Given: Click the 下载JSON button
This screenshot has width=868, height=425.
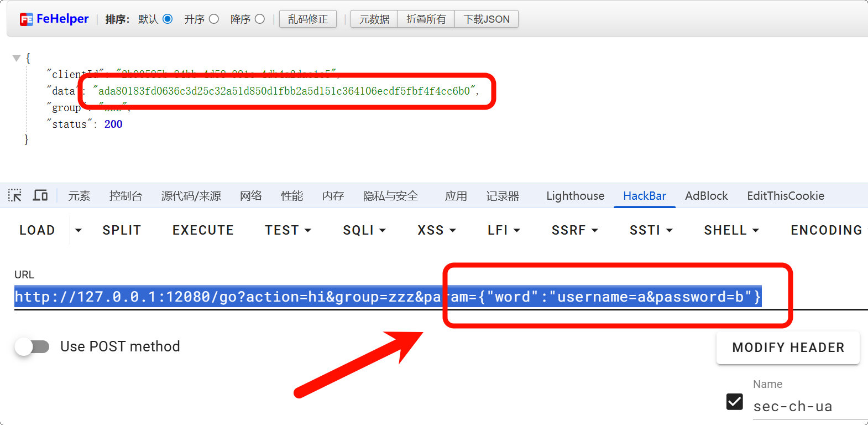Looking at the screenshot, I should click(x=487, y=19).
